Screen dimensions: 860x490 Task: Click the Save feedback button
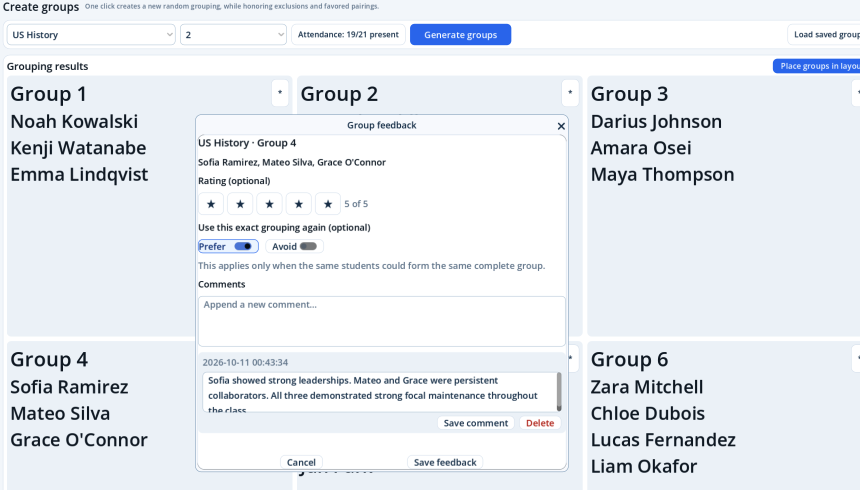[x=445, y=462]
